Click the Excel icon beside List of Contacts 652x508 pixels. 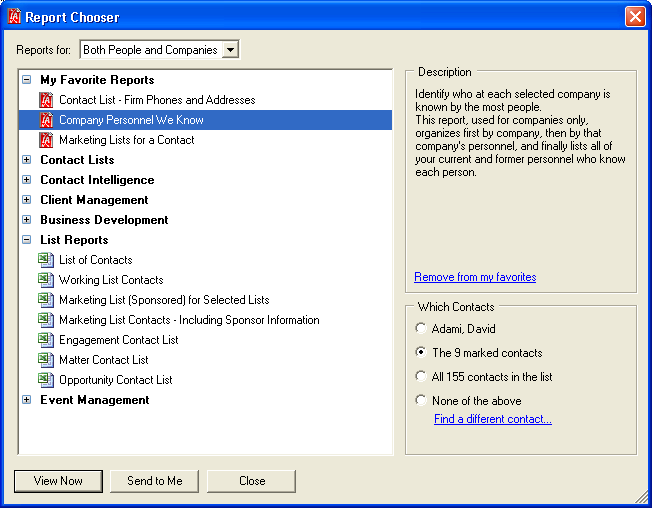(46, 260)
